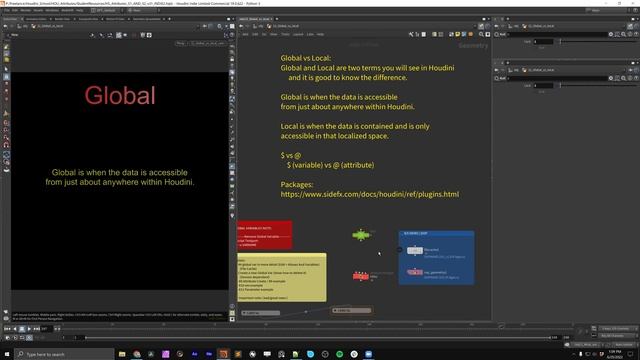This screenshot has width=640, height=360.
Task: Open the Redshift menu
Action: pos(67,10)
